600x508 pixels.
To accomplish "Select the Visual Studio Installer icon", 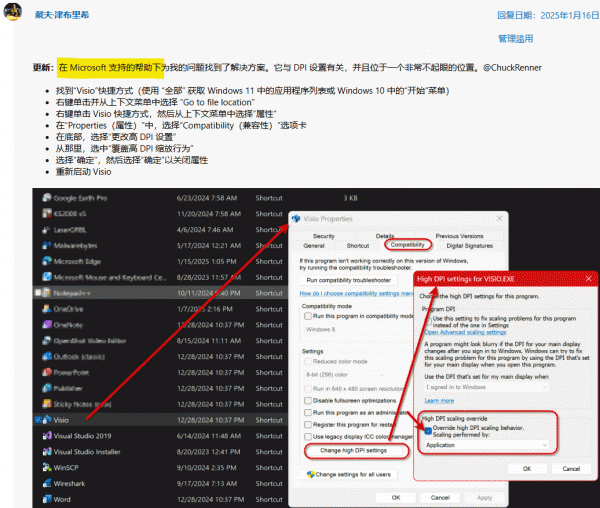I will coord(47,452).
